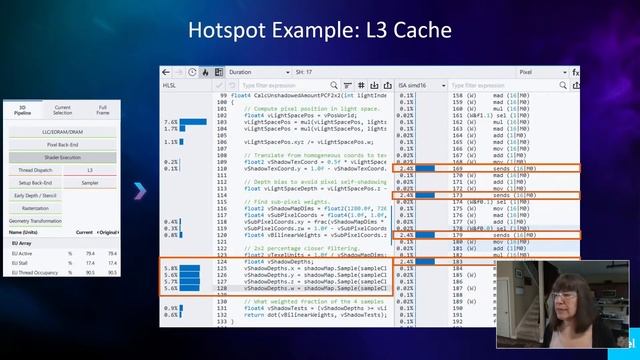Click ISA line 173 sends instruction

click(486, 195)
